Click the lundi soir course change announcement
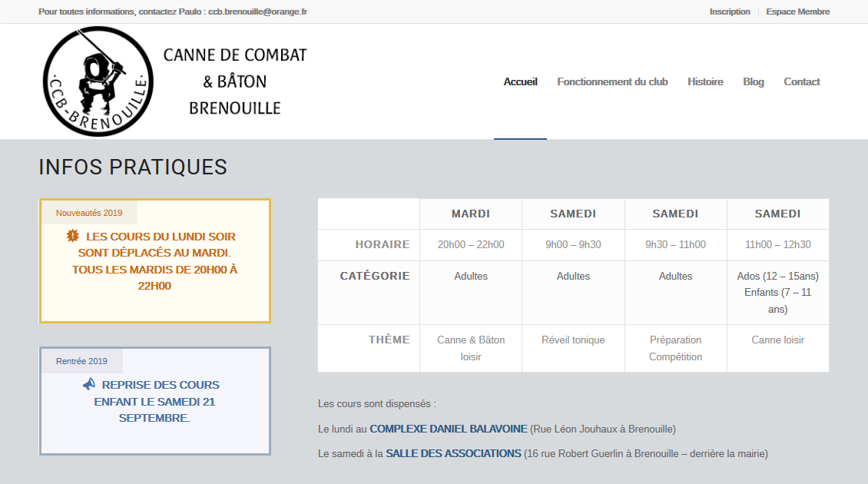The height and width of the screenshot is (484, 868). click(155, 261)
